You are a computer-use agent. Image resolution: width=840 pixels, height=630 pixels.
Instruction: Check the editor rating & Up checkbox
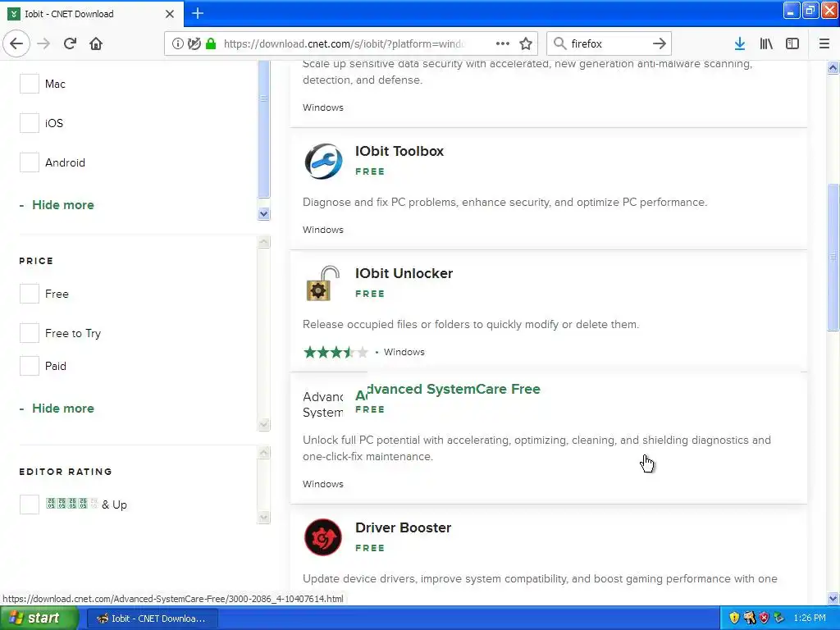[x=30, y=504]
